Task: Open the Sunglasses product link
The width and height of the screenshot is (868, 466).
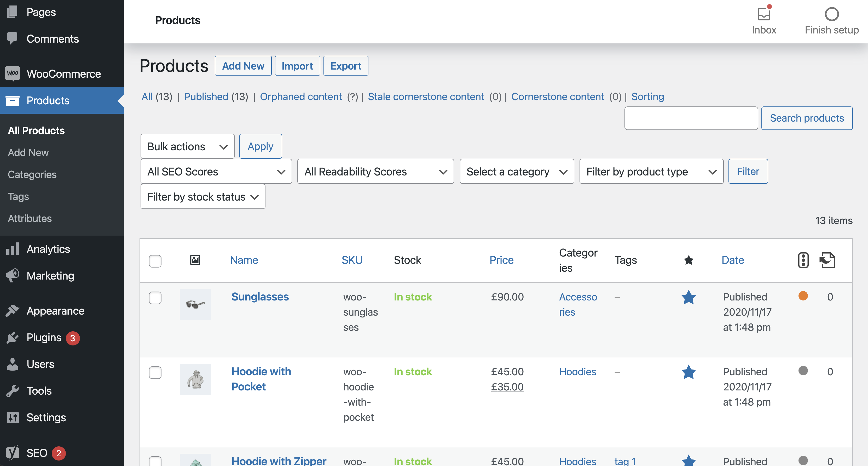Action: coord(260,297)
